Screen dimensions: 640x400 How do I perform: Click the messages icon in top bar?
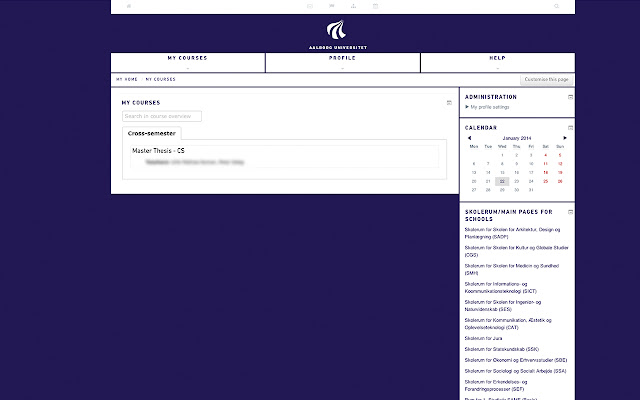(310, 6)
